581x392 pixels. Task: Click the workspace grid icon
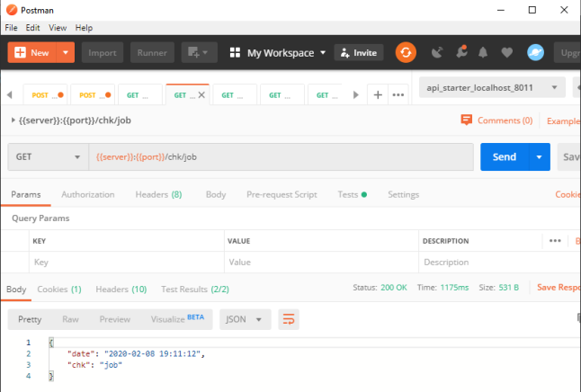tap(235, 53)
